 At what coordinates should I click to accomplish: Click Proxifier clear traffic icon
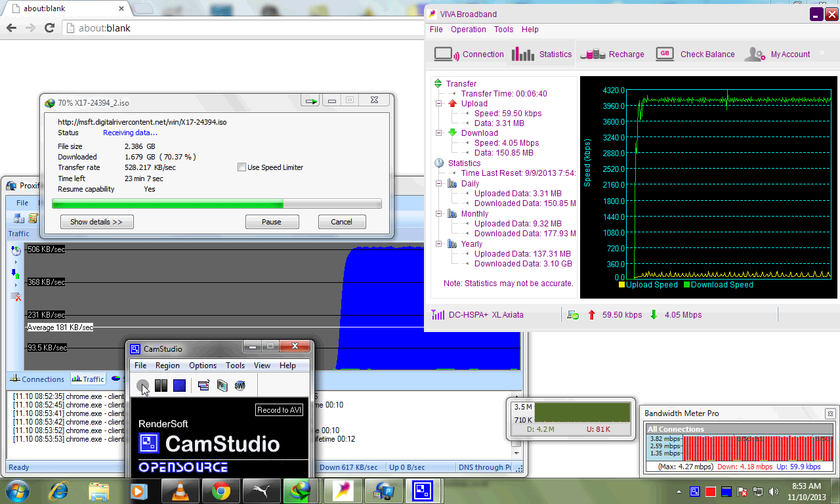click(16, 297)
